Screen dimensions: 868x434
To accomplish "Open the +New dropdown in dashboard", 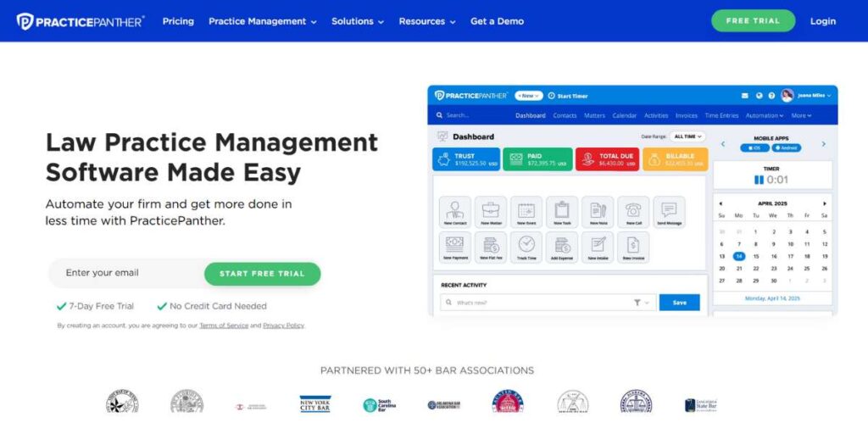I will point(529,96).
